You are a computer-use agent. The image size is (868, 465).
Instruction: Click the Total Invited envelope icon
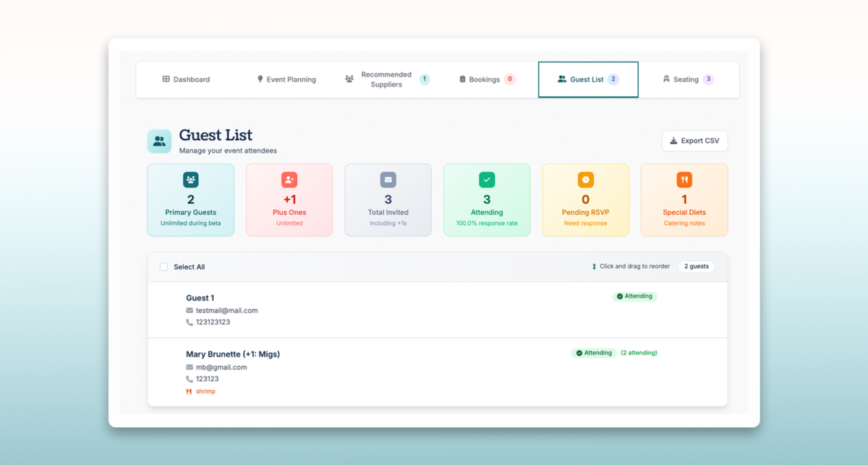click(x=388, y=179)
